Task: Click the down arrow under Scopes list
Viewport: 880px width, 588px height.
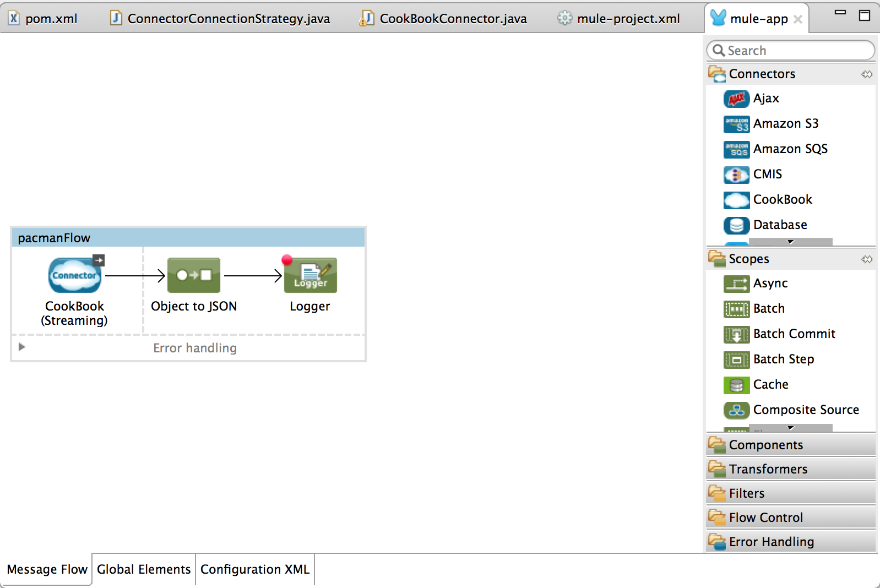Action: (791, 428)
